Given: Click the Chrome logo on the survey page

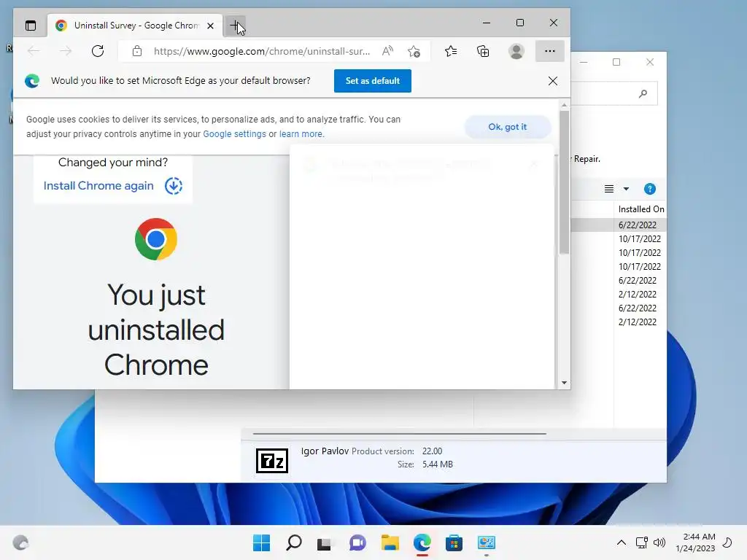Looking at the screenshot, I should (156, 239).
